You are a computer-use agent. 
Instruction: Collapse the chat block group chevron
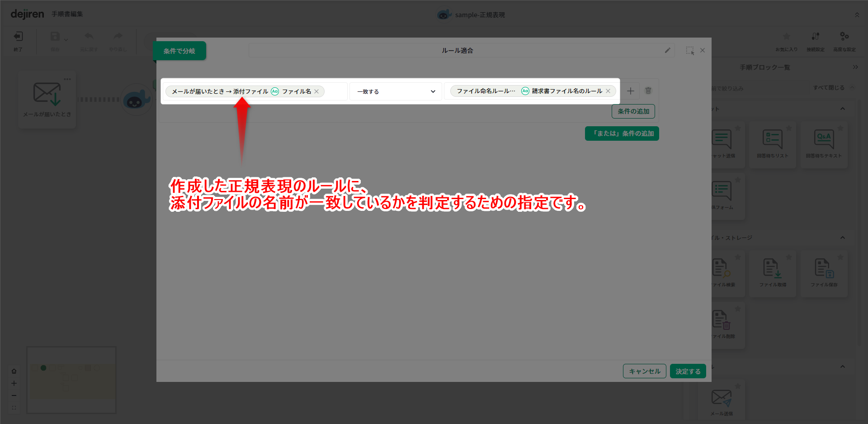[843, 109]
